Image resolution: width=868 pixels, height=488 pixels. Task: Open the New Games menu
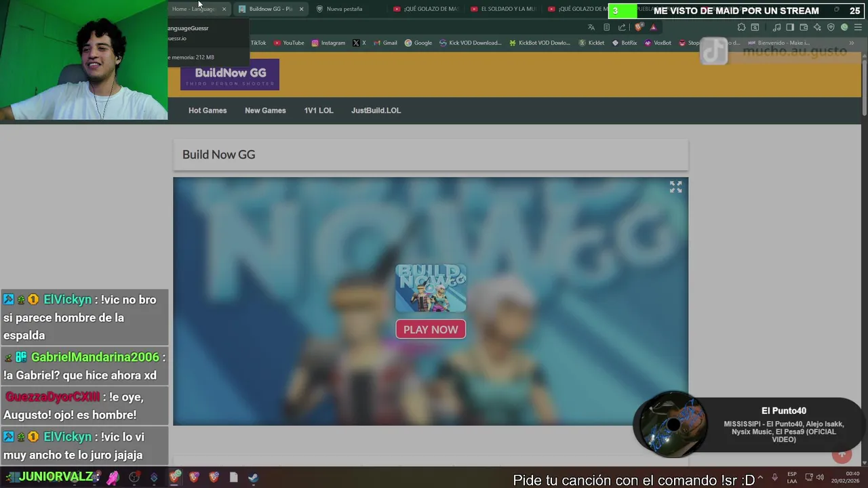pyautogui.click(x=265, y=110)
